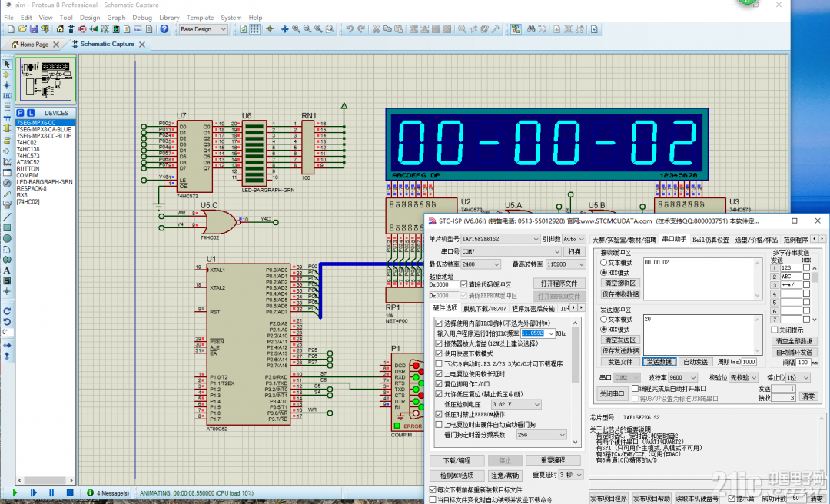The image size is (830, 504).
Task: Click the 'L' library button in Devices panel
Action: [x=31, y=113]
